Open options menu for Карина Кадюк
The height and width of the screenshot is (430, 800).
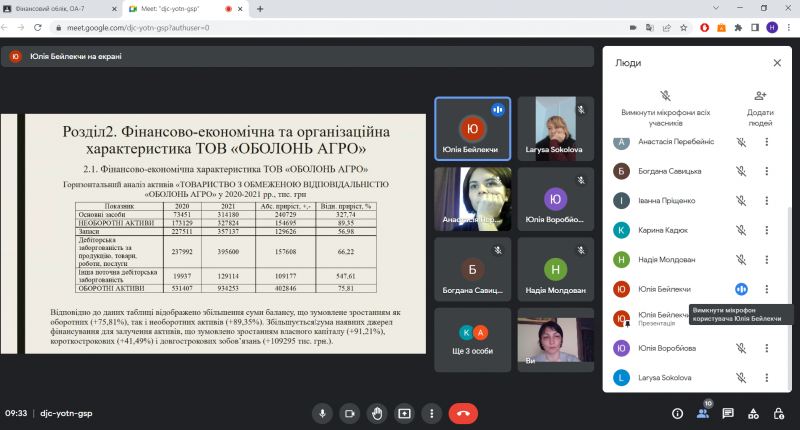point(766,231)
